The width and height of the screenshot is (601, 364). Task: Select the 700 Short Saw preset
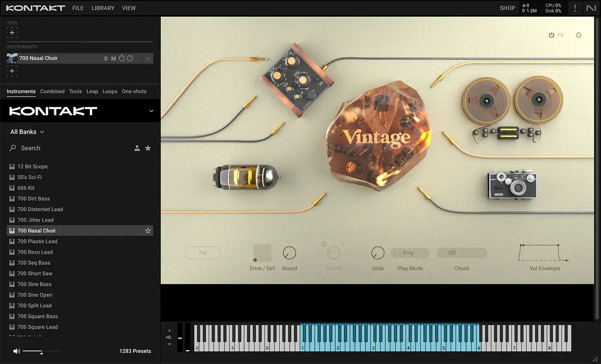(80, 274)
